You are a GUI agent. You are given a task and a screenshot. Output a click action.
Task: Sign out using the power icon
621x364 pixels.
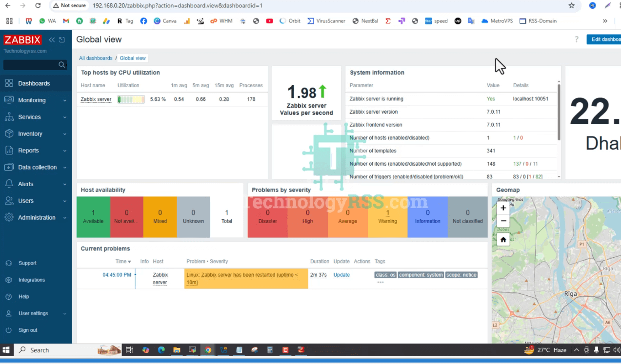[x=9, y=330]
